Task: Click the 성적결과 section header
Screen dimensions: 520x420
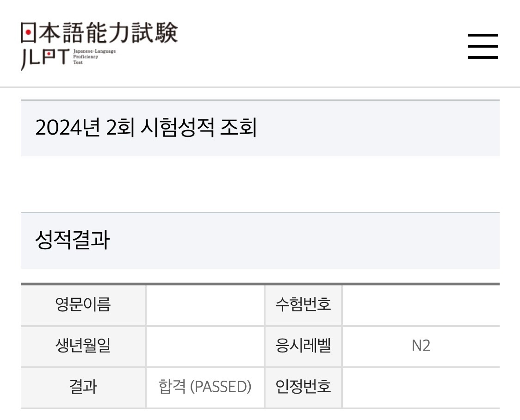Action: pos(72,241)
